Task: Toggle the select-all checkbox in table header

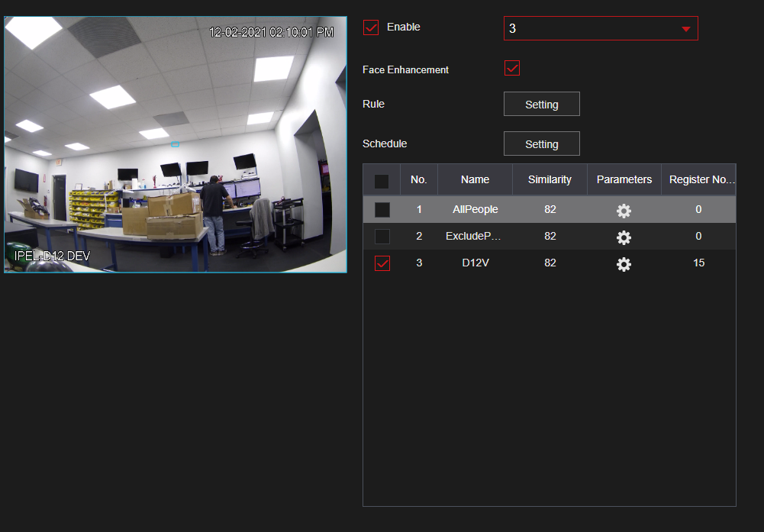Action: 382,179
